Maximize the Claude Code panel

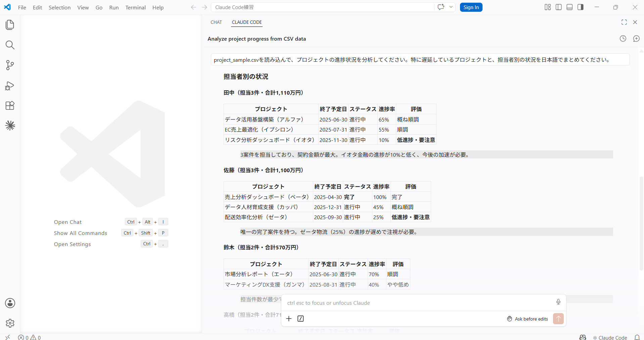point(624,22)
